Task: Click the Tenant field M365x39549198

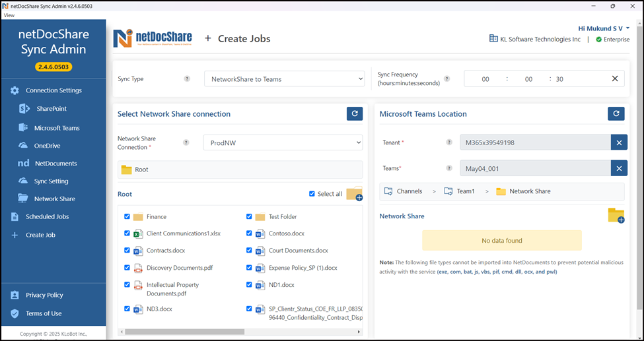Action: [535, 143]
